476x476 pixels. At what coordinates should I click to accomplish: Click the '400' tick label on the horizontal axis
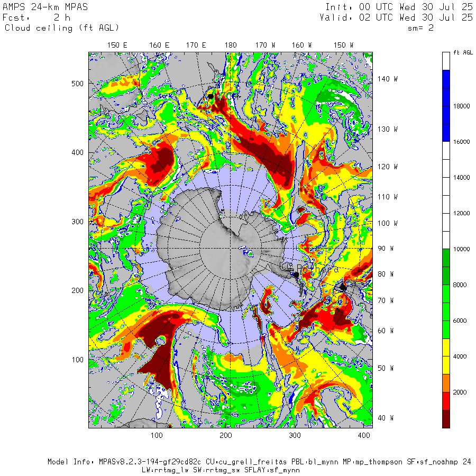click(x=364, y=435)
